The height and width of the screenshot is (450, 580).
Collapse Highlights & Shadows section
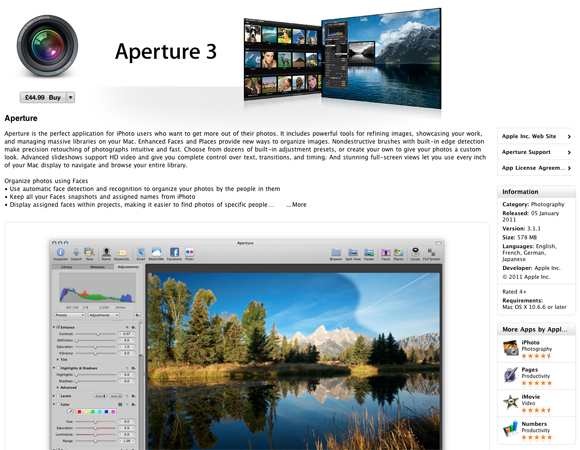click(54, 368)
